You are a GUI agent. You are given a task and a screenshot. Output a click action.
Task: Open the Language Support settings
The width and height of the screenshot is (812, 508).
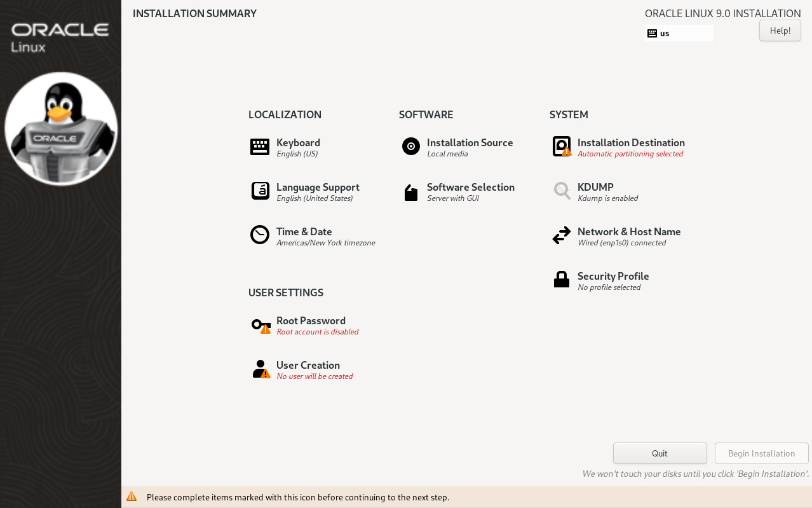260,191
